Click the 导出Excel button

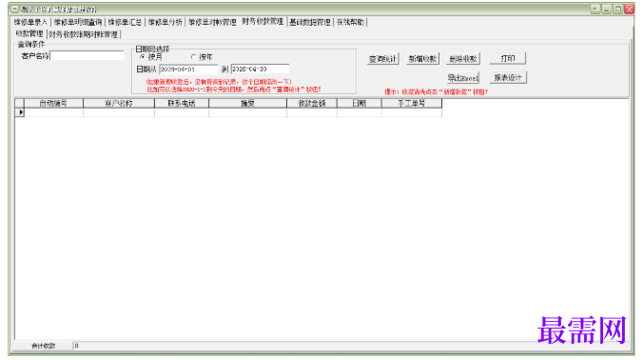pyautogui.click(x=463, y=78)
